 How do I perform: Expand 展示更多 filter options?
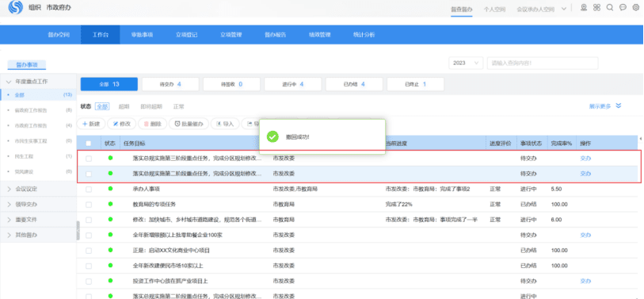pyautogui.click(x=605, y=106)
